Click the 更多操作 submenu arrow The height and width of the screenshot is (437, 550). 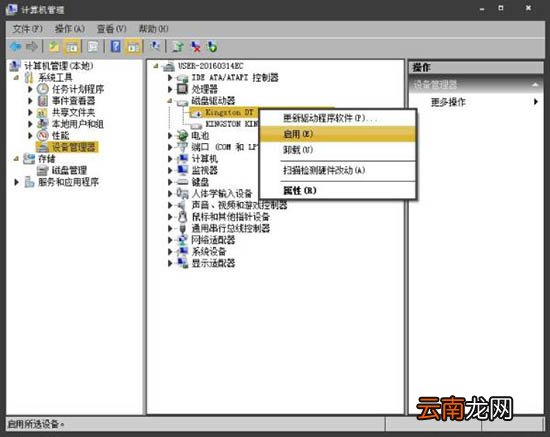(536, 102)
